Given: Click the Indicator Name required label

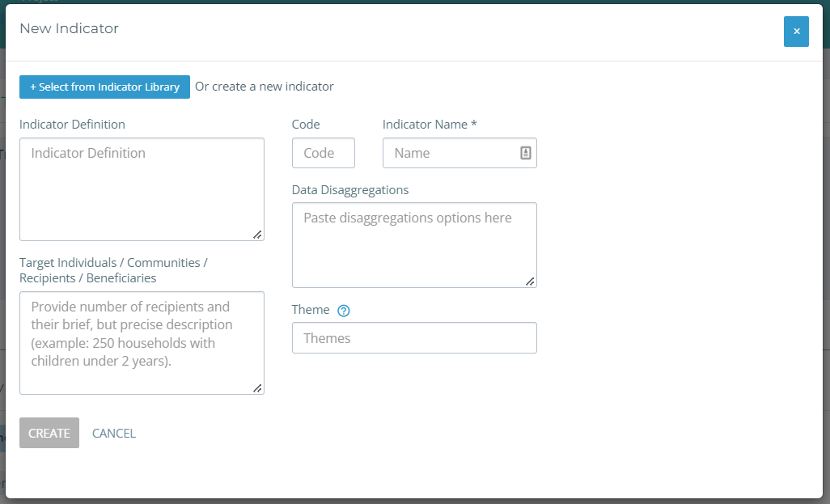Looking at the screenshot, I should click(429, 124).
